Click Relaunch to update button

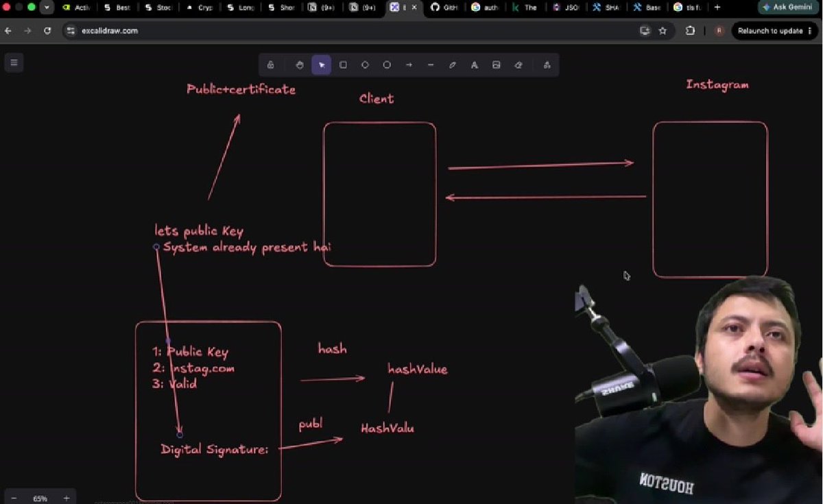(x=770, y=31)
